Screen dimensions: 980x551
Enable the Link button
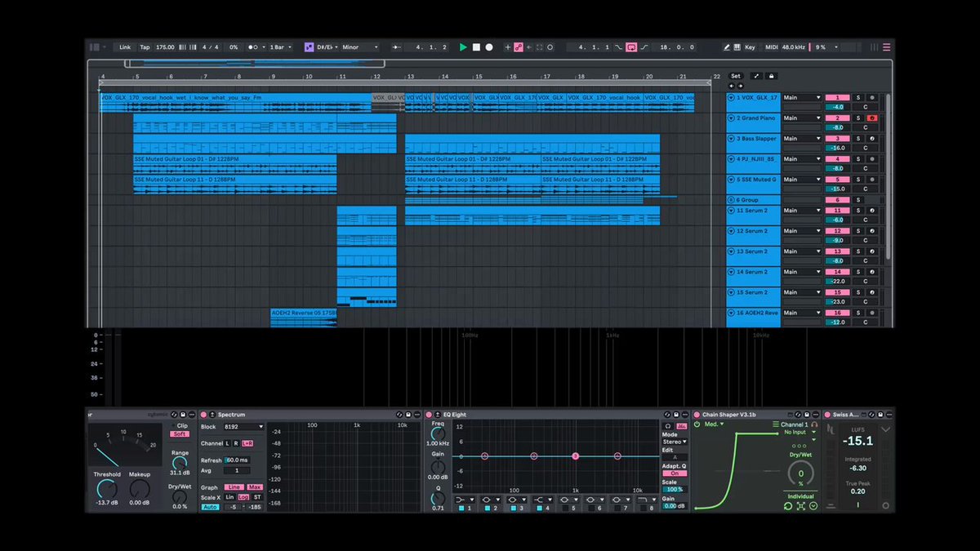pos(125,47)
